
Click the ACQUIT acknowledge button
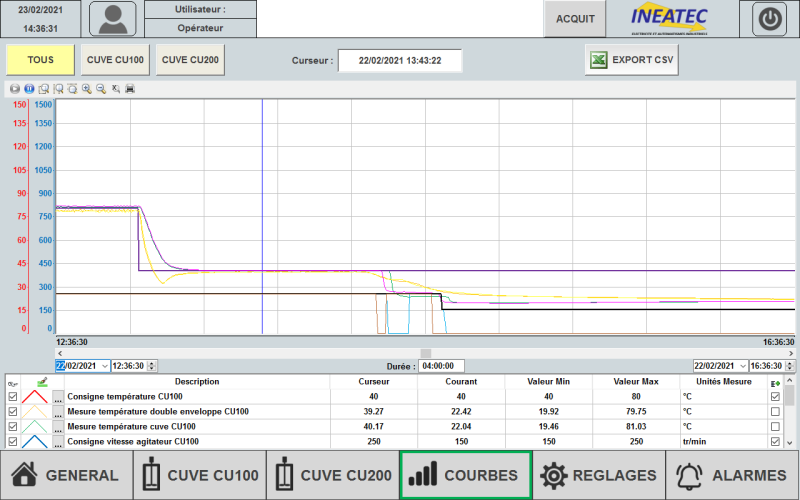575,18
